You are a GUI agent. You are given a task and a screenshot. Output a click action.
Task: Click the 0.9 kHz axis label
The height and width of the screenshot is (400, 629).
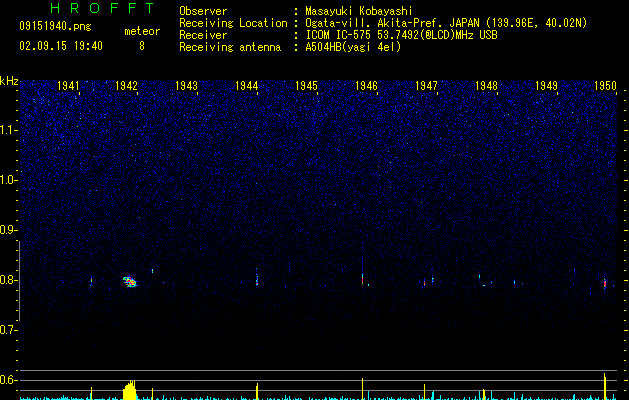[x=8, y=230]
